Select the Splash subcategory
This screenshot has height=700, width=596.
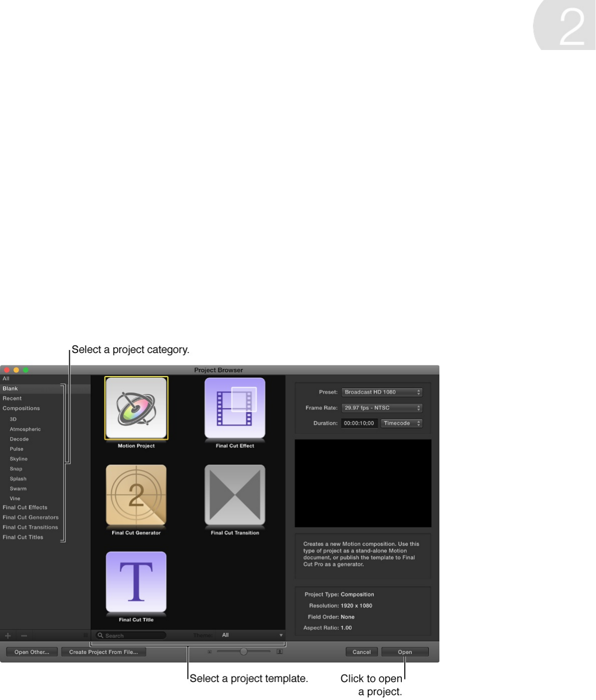click(18, 479)
